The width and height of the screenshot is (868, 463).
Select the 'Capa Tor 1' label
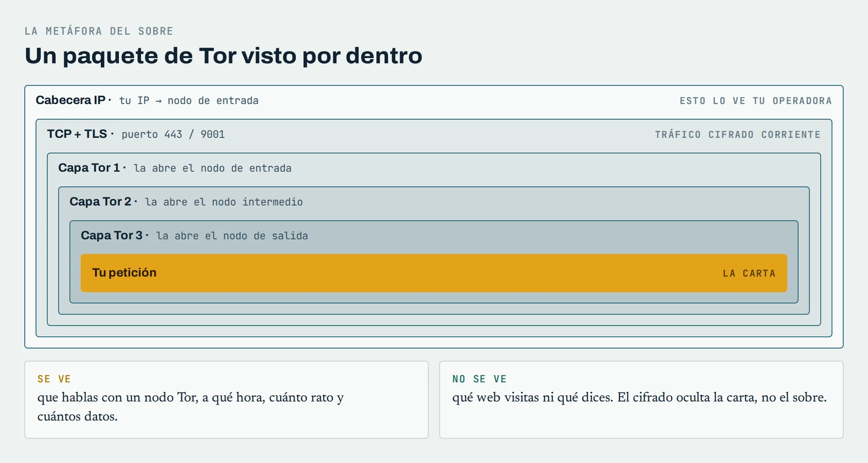(89, 168)
